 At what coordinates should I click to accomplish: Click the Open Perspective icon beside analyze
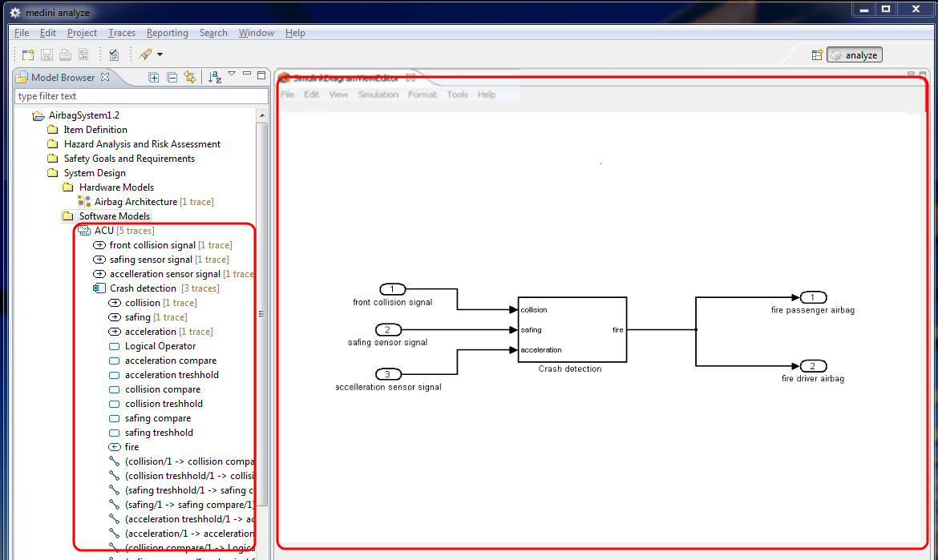click(817, 55)
